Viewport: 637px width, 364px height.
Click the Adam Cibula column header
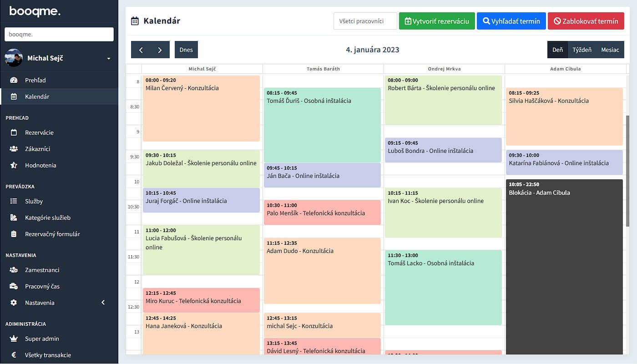coord(565,69)
